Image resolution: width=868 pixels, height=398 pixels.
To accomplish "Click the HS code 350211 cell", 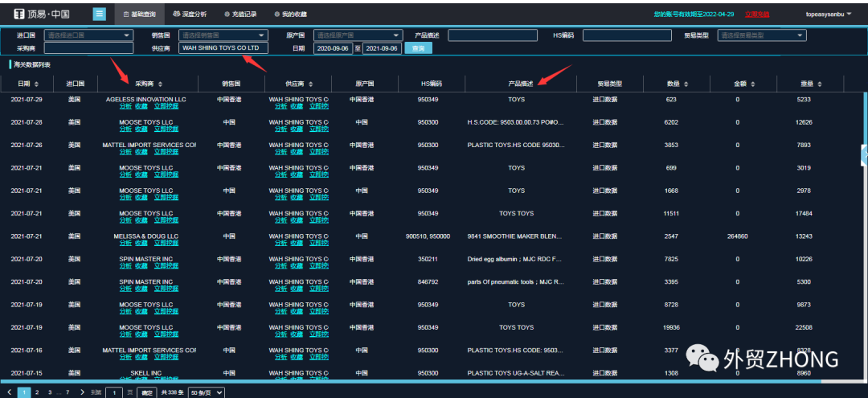I will click(428, 259).
